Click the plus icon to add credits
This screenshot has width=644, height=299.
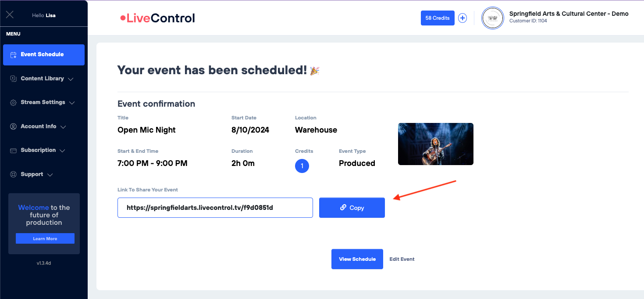coord(462,18)
